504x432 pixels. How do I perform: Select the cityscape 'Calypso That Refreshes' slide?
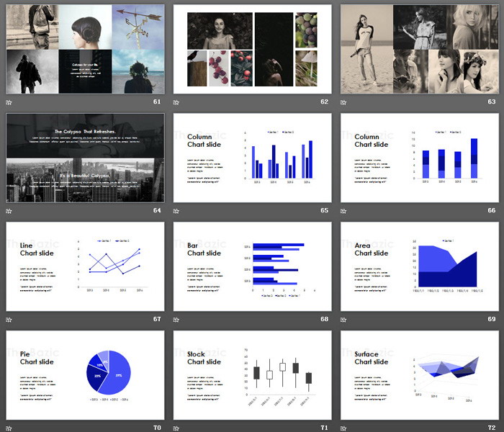coord(85,158)
